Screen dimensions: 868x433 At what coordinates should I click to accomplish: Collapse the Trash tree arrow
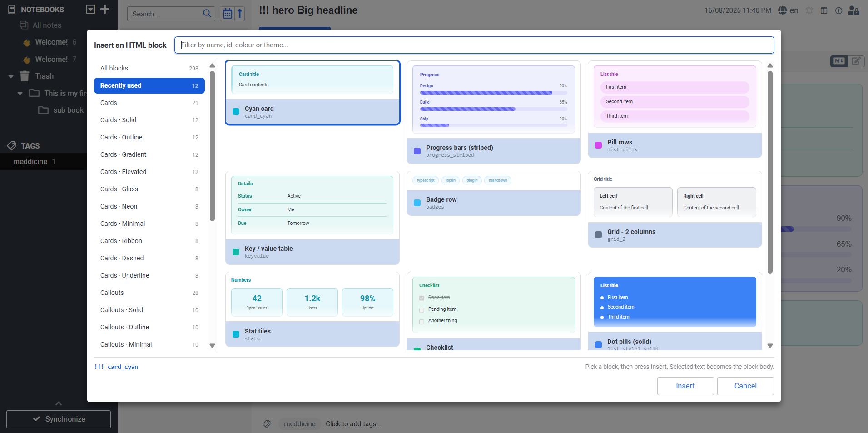point(11,76)
